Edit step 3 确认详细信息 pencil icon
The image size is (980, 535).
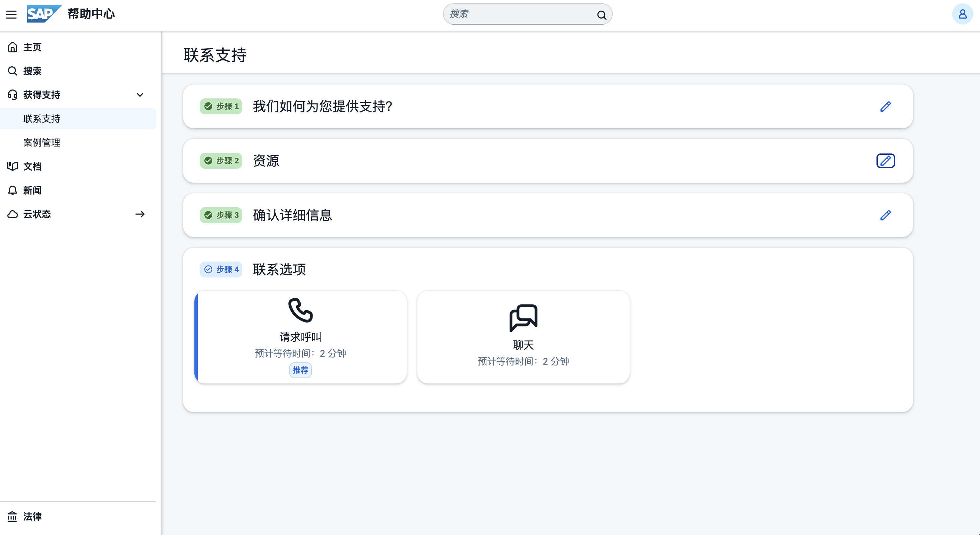(x=885, y=215)
